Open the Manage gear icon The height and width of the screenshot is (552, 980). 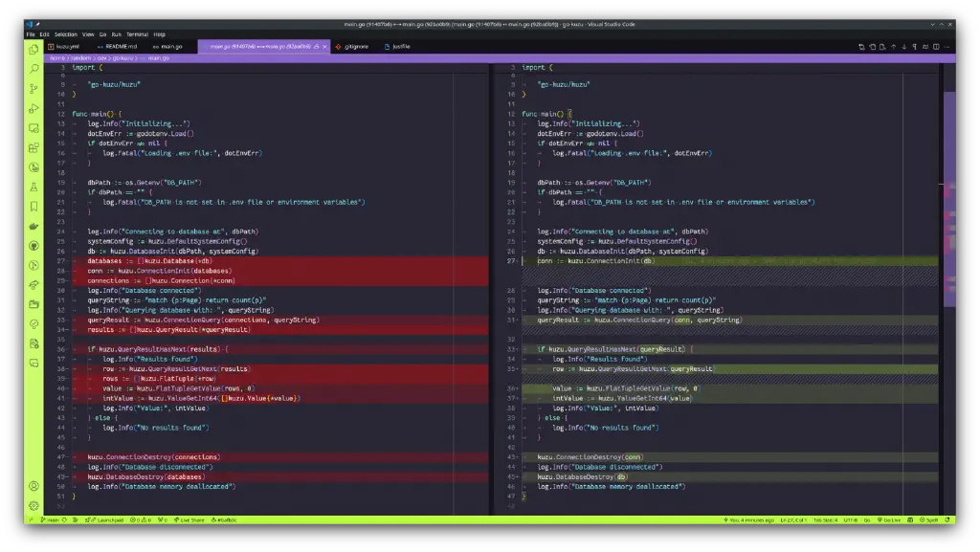tap(33, 505)
